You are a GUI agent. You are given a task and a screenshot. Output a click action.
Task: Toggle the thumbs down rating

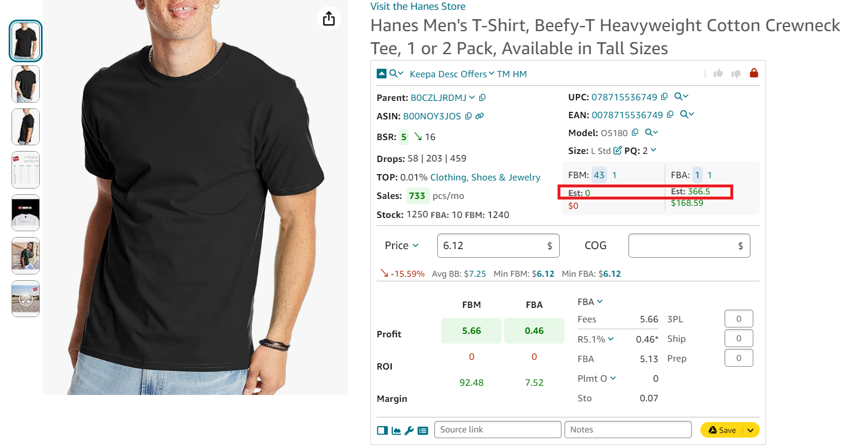tap(736, 73)
